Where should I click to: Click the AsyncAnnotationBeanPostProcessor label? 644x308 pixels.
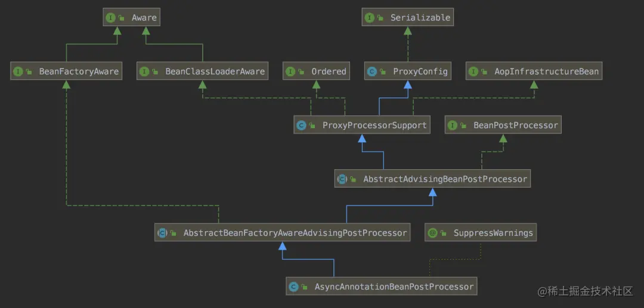[394, 287]
